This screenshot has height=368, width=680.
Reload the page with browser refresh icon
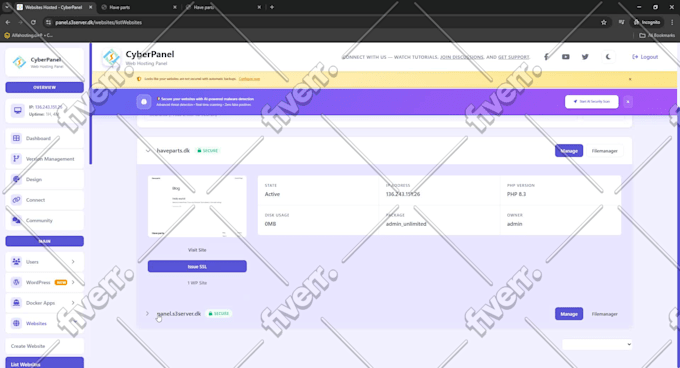[x=33, y=22]
